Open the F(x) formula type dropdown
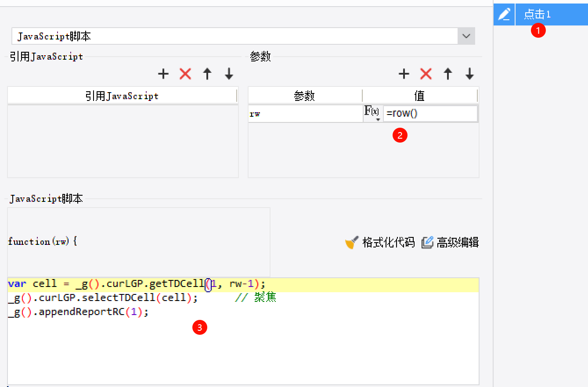 pos(372,114)
